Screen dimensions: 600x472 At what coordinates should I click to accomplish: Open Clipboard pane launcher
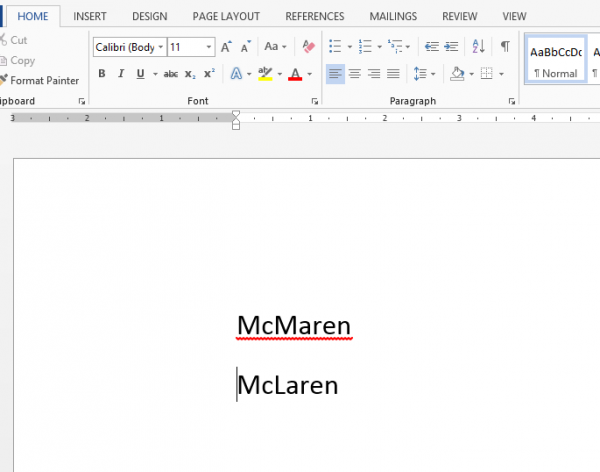82,101
